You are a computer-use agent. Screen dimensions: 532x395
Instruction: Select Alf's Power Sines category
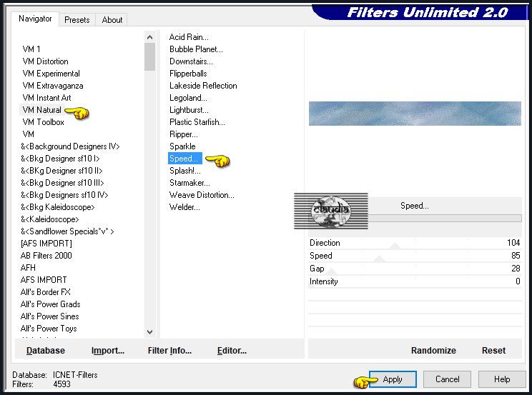coord(50,316)
